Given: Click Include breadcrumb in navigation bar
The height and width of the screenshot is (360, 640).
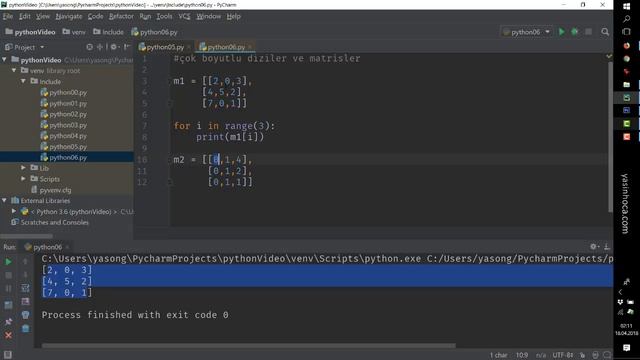Looking at the screenshot, I should [x=108, y=32].
